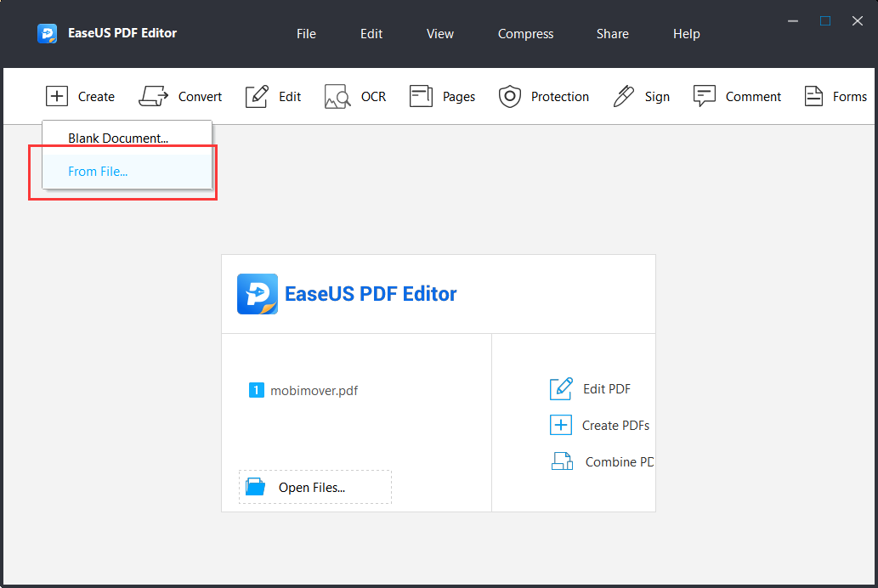Open the Help menu

point(686,34)
